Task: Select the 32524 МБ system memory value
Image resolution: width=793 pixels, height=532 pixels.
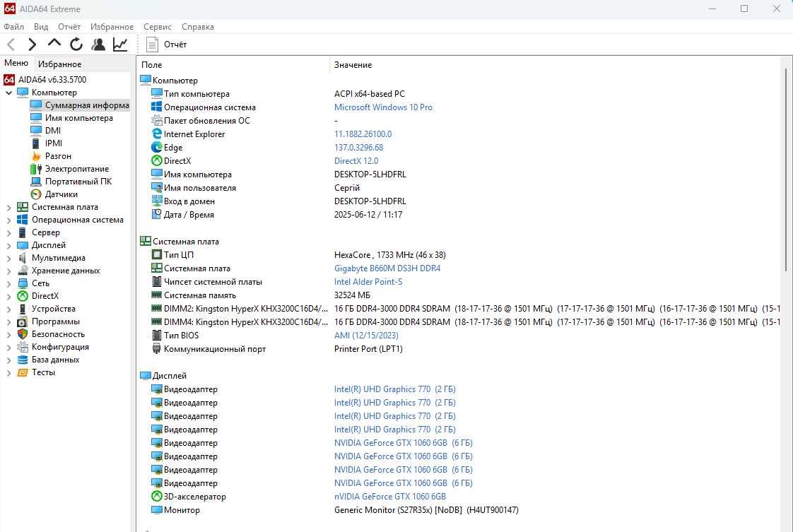Action: click(x=352, y=295)
